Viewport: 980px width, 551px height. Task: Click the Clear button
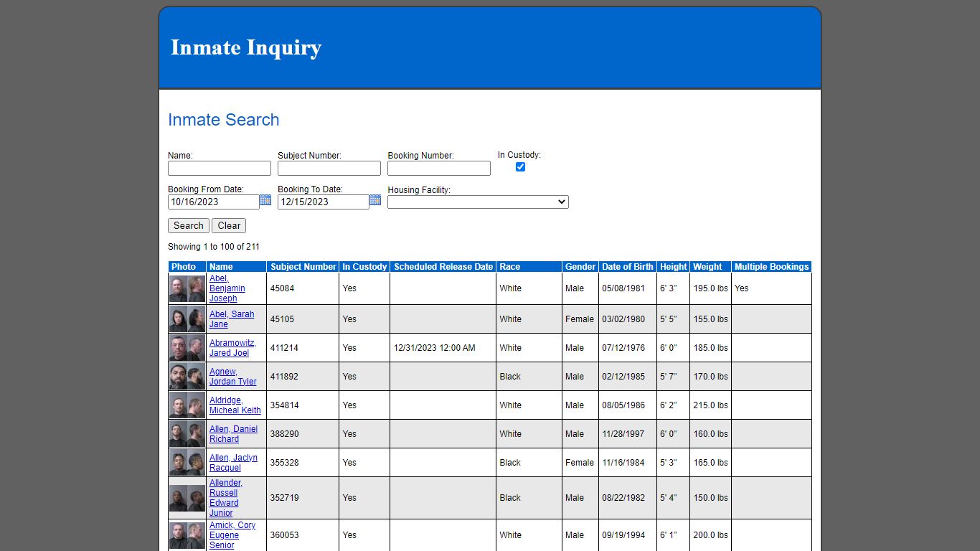229,225
